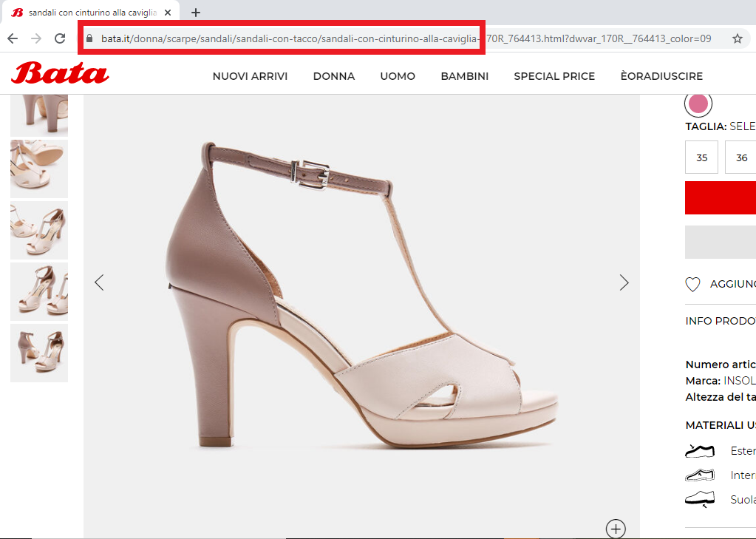Click the Altezza del ta text
The width and height of the screenshot is (756, 539).
(x=721, y=397)
